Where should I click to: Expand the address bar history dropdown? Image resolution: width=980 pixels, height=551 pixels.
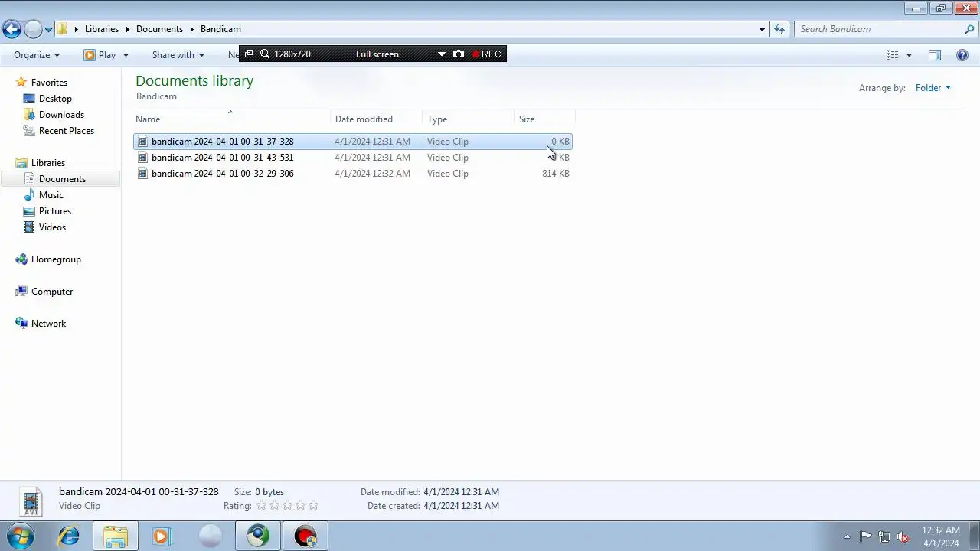[762, 30]
